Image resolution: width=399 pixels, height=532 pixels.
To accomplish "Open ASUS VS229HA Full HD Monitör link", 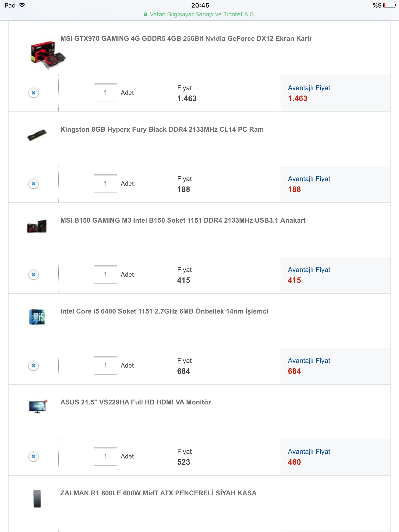I will pyautogui.click(x=135, y=402).
